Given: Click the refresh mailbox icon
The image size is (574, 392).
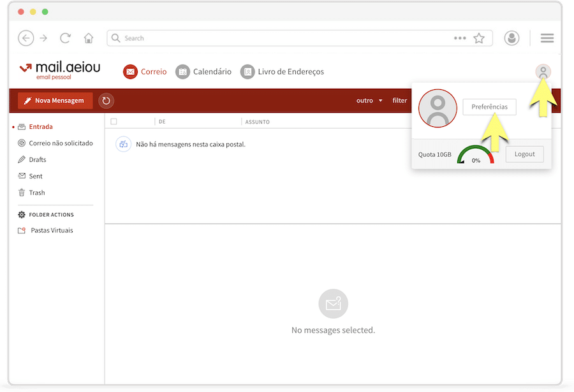Looking at the screenshot, I should click(106, 101).
